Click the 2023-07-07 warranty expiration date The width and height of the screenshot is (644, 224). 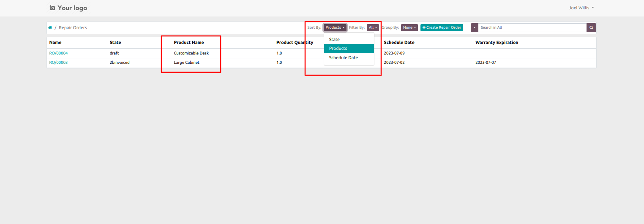click(486, 63)
